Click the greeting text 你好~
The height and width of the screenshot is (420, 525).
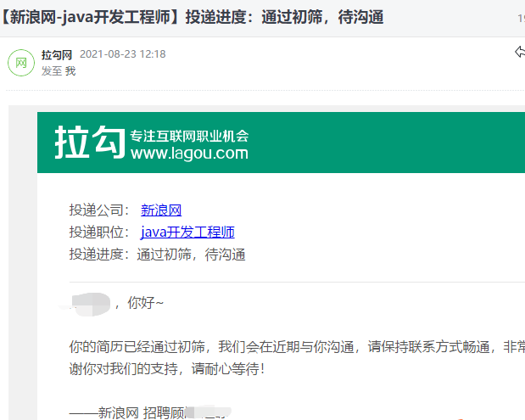pyautogui.click(x=145, y=303)
